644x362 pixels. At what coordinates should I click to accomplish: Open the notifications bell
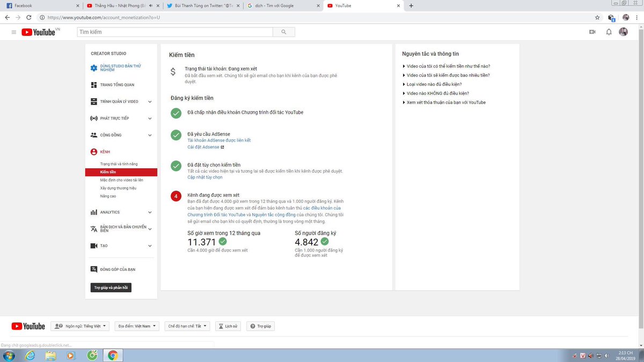click(x=609, y=32)
